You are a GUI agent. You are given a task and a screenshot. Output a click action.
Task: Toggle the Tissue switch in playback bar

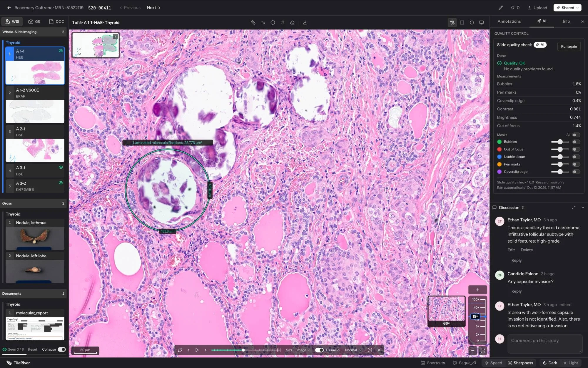pos(319,350)
